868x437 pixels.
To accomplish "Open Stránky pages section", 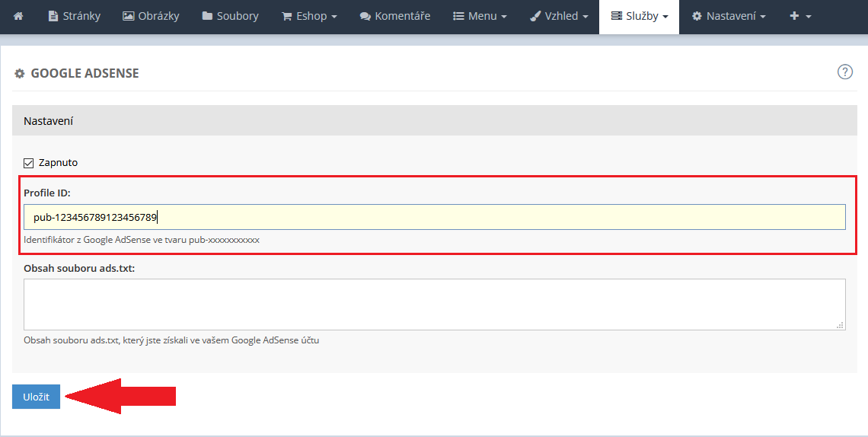I will 74,16.
